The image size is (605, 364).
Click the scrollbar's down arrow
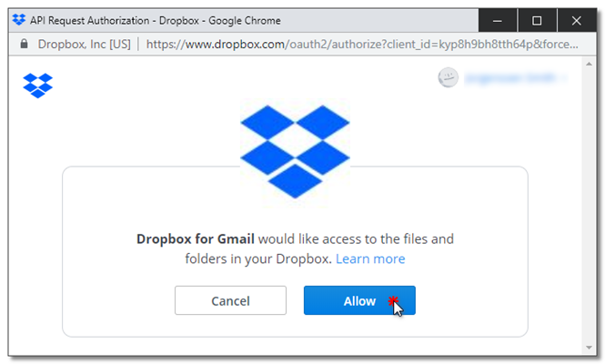click(589, 348)
